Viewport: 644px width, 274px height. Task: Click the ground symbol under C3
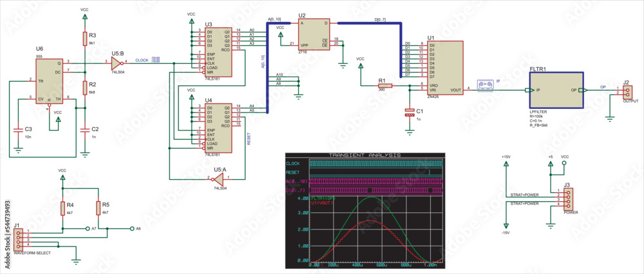point(17,150)
